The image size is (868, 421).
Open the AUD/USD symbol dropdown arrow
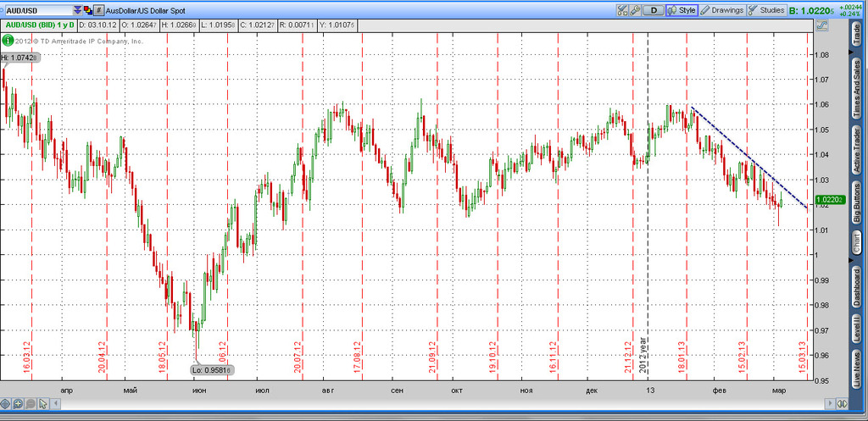[78, 10]
